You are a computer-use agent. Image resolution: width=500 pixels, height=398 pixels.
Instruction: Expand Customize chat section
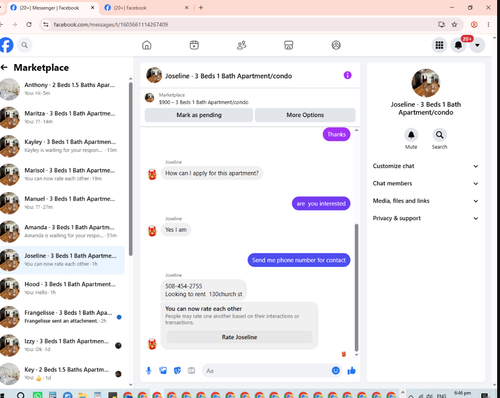tap(425, 166)
